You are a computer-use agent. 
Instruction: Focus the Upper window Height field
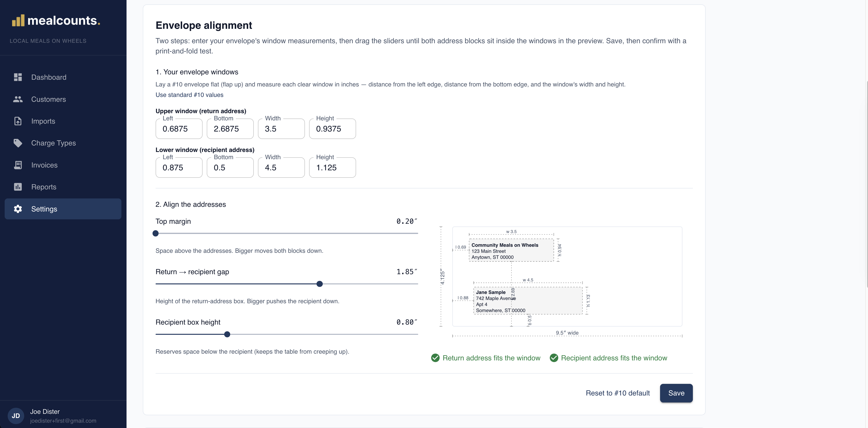tap(333, 129)
